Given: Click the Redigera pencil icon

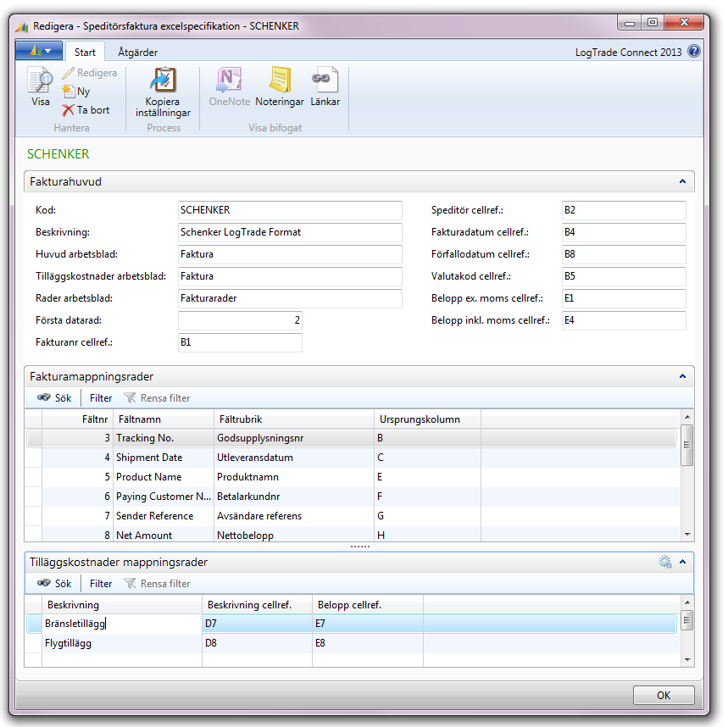Looking at the screenshot, I should pos(69,73).
